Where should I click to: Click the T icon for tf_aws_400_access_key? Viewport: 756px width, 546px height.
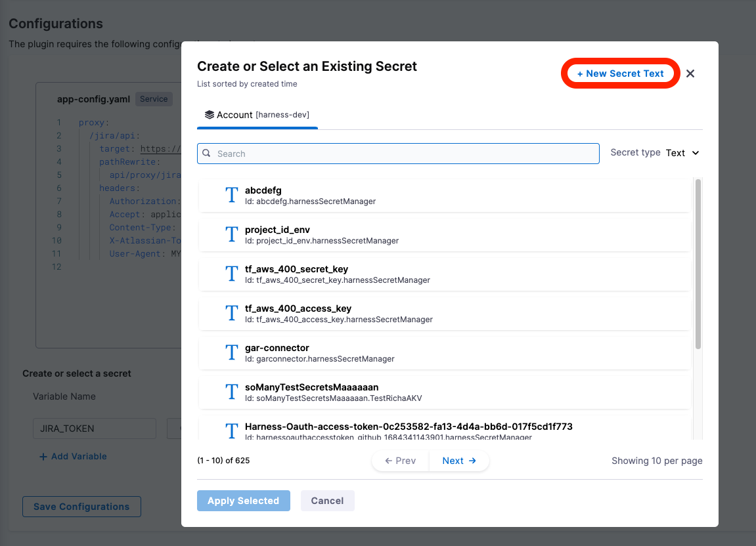[231, 314]
